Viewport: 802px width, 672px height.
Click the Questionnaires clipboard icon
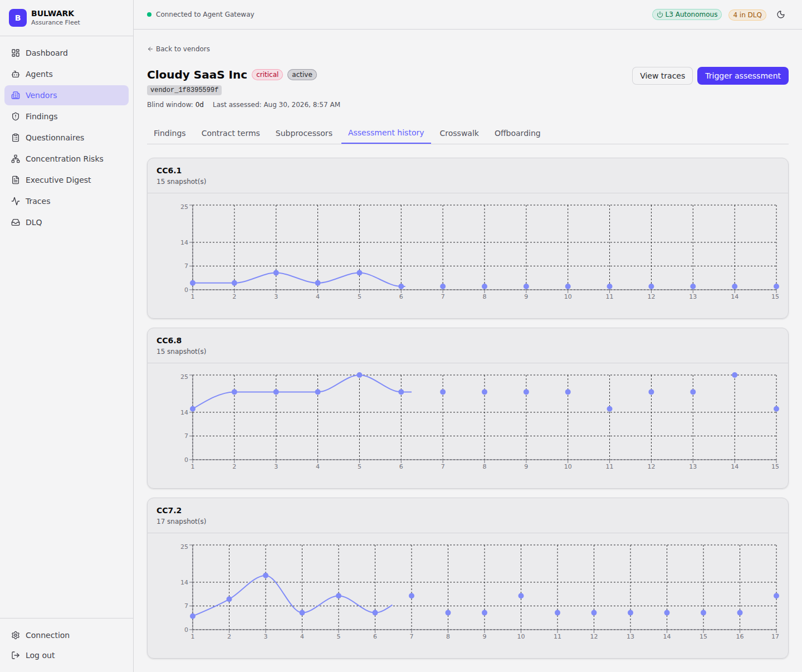pyautogui.click(x=16, y=138)
